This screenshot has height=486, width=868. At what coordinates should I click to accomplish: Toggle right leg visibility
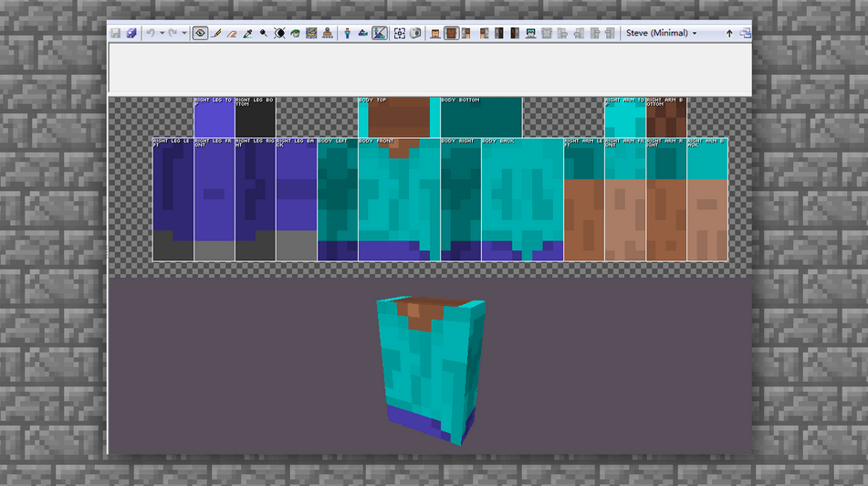click(x=515, y=33)
